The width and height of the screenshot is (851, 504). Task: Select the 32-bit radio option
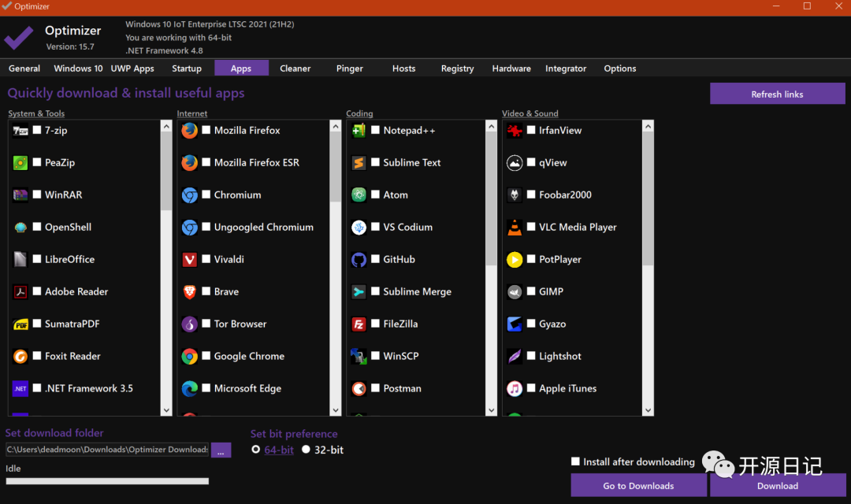pyautogui.click(x=306, y=449)
